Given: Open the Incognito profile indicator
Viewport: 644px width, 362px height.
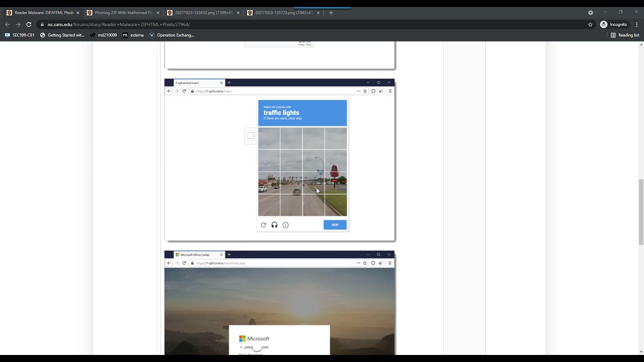Looking at the screenshot, I should point(614,24).
